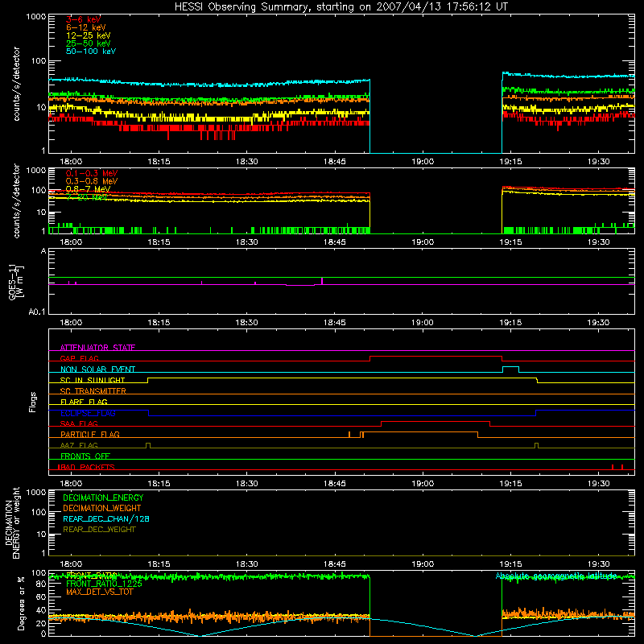Click the Degrees or % axis title

point(21,603)
